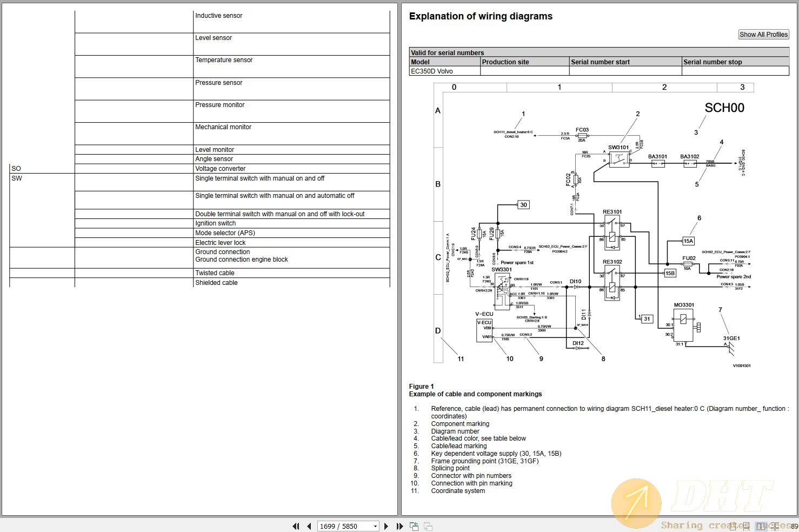
Task: Click the 'Ground connection engine block' text
Action: coord(242,260)
